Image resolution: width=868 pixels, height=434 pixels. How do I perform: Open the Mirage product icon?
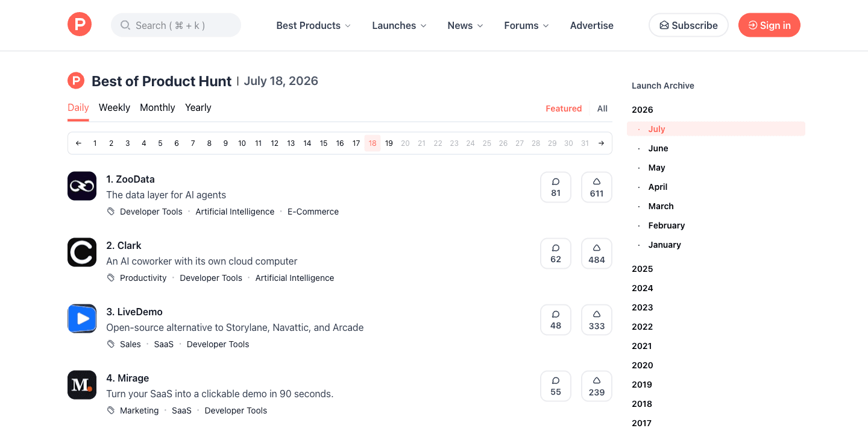(82, 385)
